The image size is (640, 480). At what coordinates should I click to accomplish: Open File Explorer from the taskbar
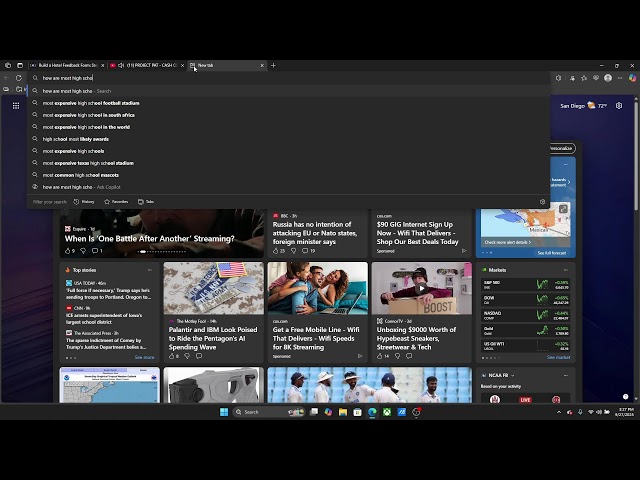pyautogui.click(x=343, y=412)
